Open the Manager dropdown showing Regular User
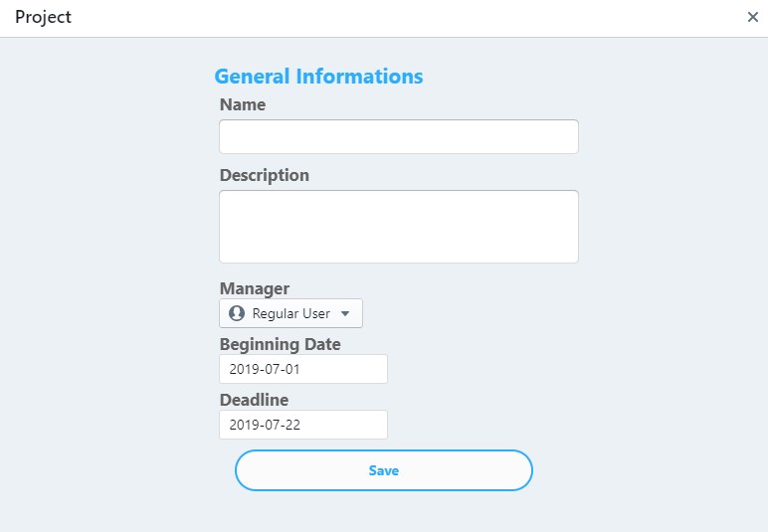The height and width of the screenshot is (532, 768). point(290,313)
